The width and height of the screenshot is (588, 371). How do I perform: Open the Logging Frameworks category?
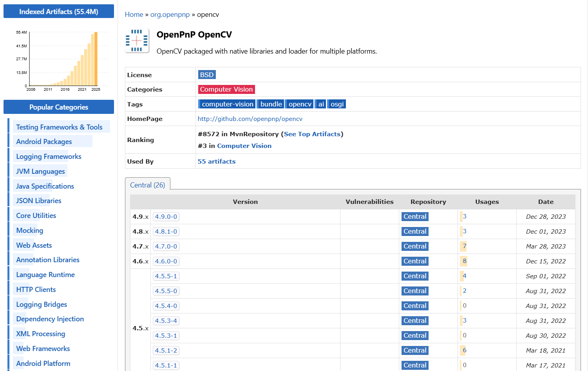click(x=49, y=156)
